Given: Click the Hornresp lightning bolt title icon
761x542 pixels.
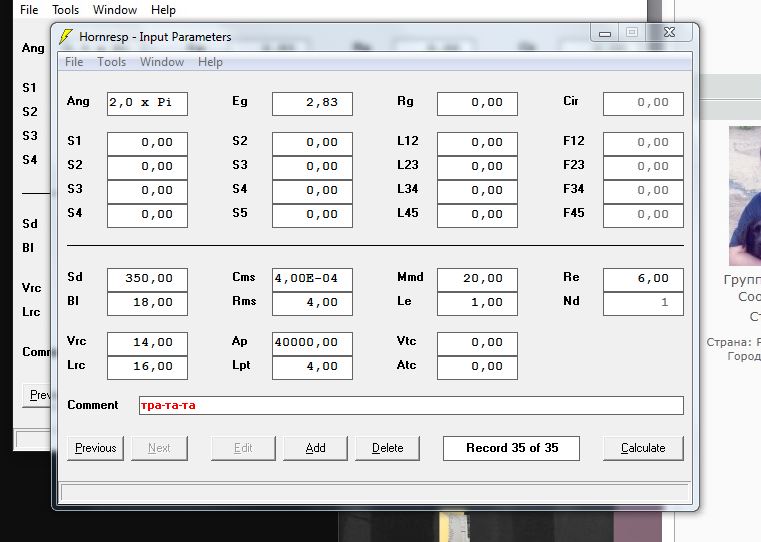Looking at the screenshot, I should point(66,37).
